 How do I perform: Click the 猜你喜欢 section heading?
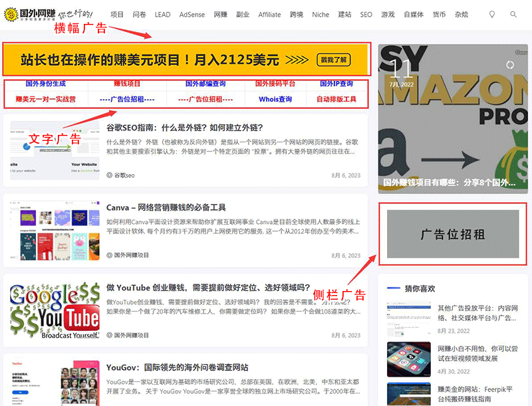tap(420, 288)
